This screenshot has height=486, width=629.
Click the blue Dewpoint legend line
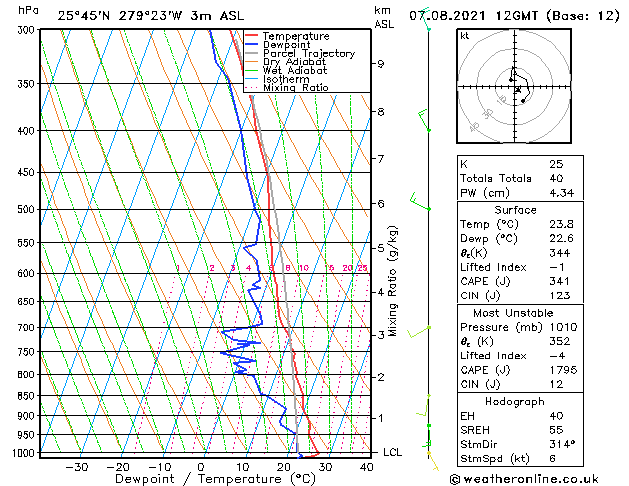[252, 45]
